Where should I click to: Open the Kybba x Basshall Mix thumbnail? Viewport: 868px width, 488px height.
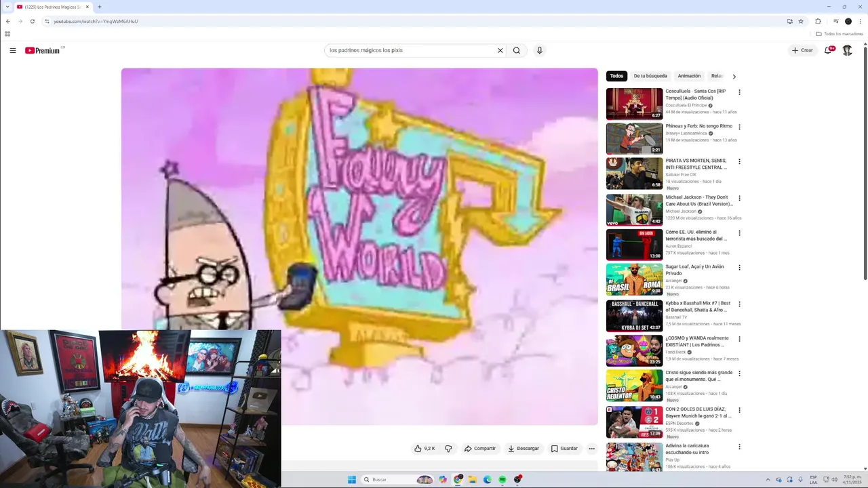(x=634, y=316)
